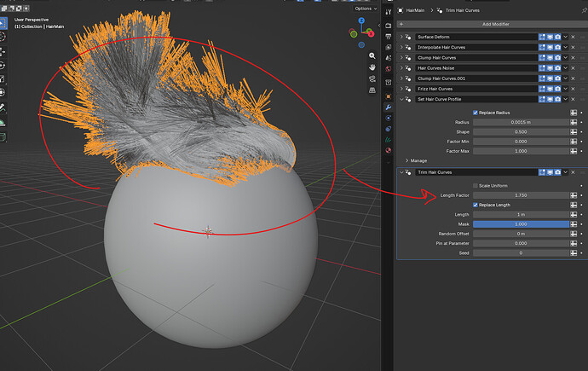The height and width of the screenshot is (371, 588).
Task: Expand the Hair Curves Noise modifier
Action: pyautogui.click(x=401, y=68)
